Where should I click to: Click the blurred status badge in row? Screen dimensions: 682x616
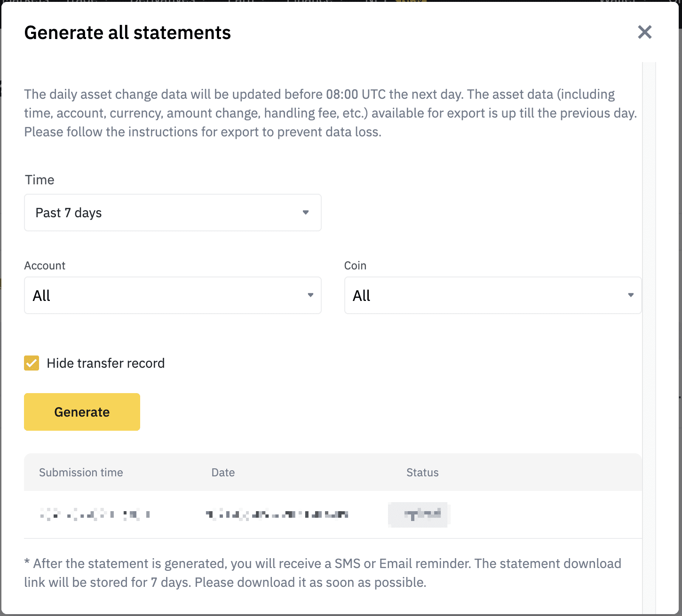pos(419,514)
